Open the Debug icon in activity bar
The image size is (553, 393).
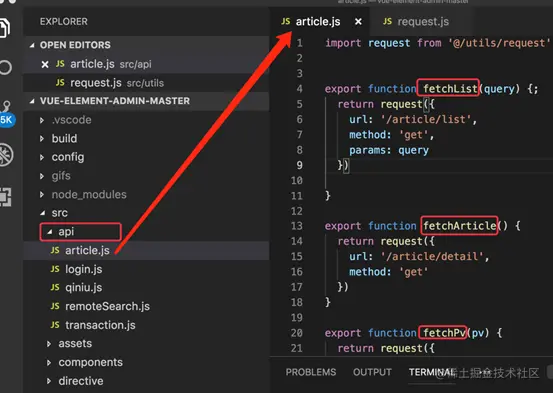pyautogui.click(x=6, y=155)
